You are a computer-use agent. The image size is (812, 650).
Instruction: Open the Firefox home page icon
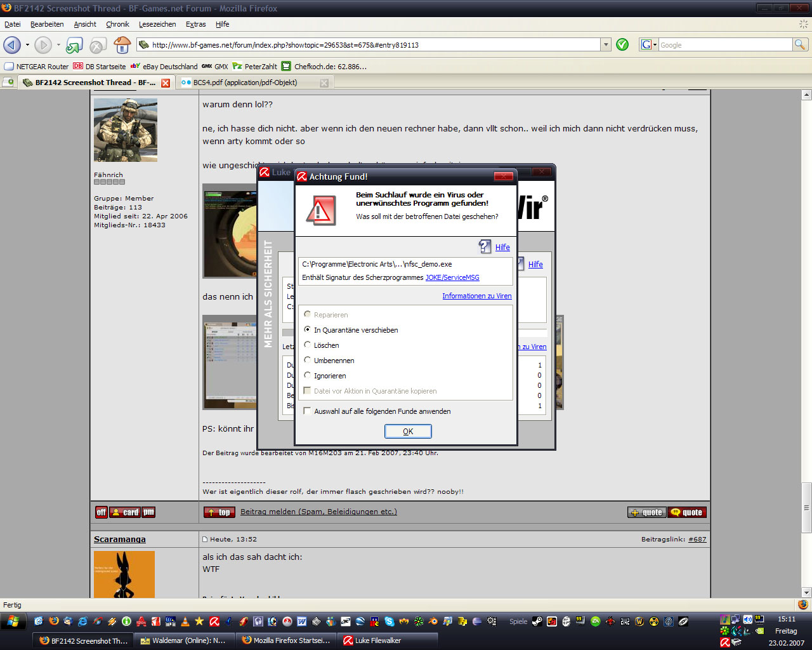pos(122,45)
